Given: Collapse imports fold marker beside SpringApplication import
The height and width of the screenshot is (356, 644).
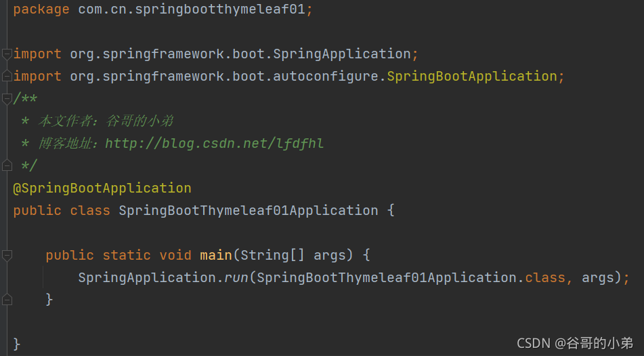Looking at the screenshot, I should [x=7, y=54].
